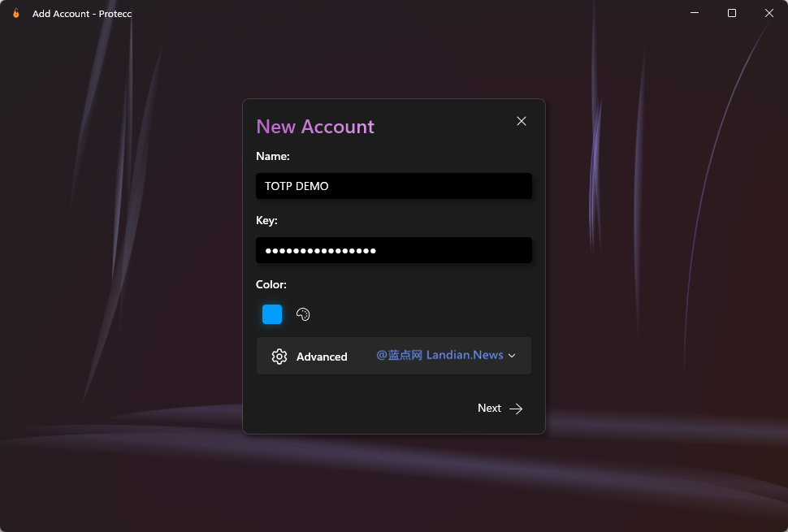Click the Protecc flame icon in title bar
This screenshot has height=532, width=788.
[x=15, y=13]
